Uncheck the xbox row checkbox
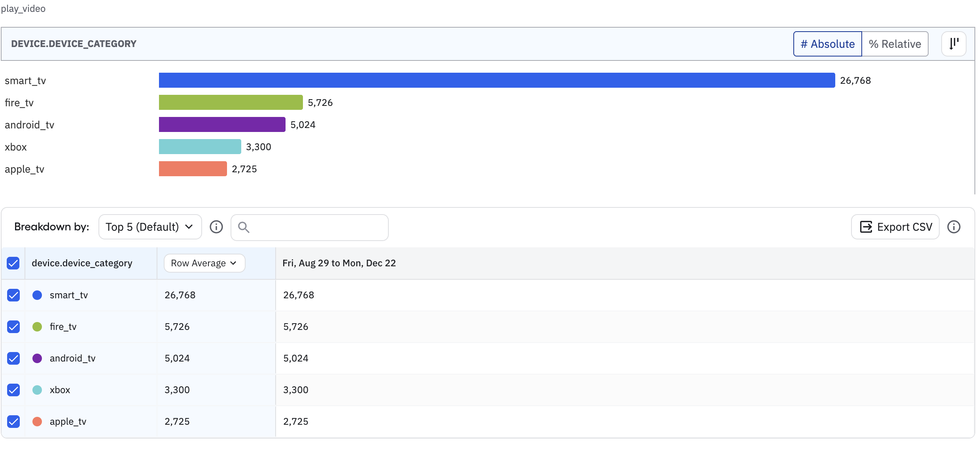Viewport: 980px width, 452px height. [13, 390]
